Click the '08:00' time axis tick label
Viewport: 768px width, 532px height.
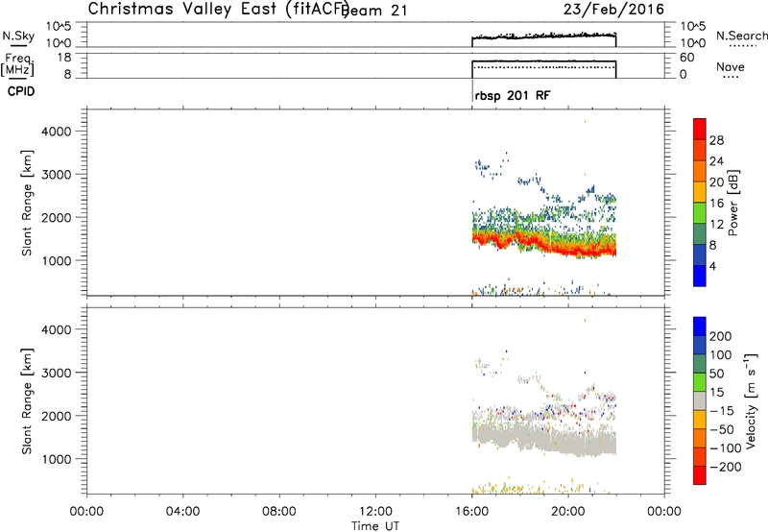pos(279,512)
